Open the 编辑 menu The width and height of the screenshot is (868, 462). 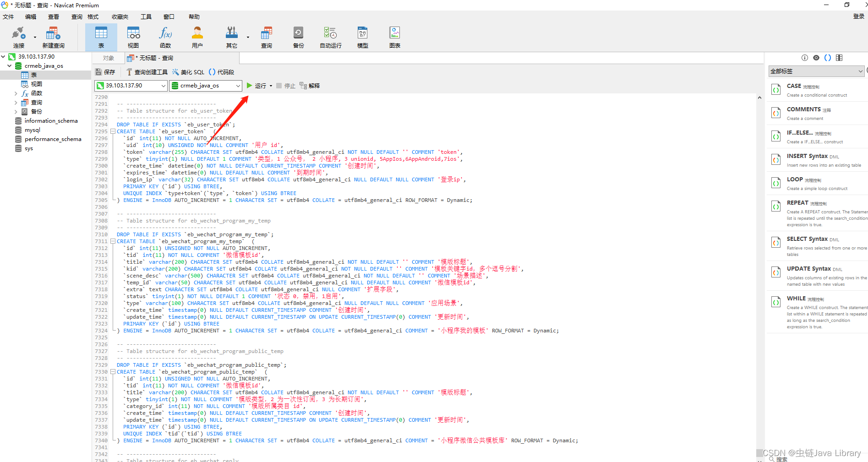click(x=31, y=16)
